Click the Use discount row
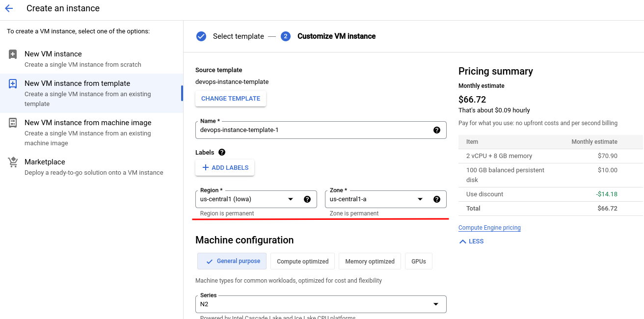The width and height of the screenshot is (644, 319). click(551, 194)
